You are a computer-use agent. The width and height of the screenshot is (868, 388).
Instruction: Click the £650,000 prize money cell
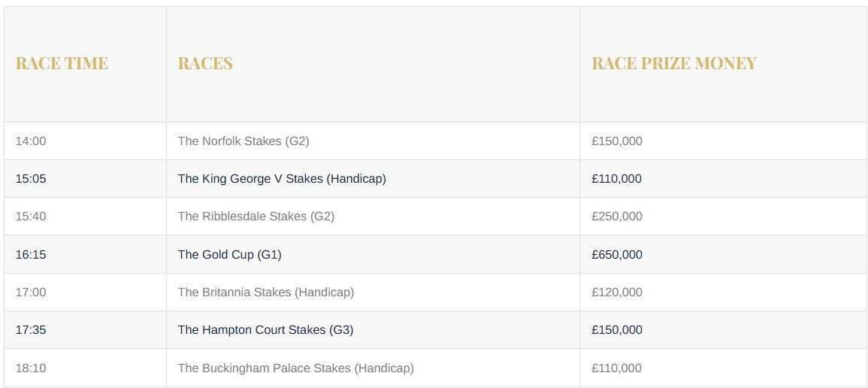pos(617,255)
